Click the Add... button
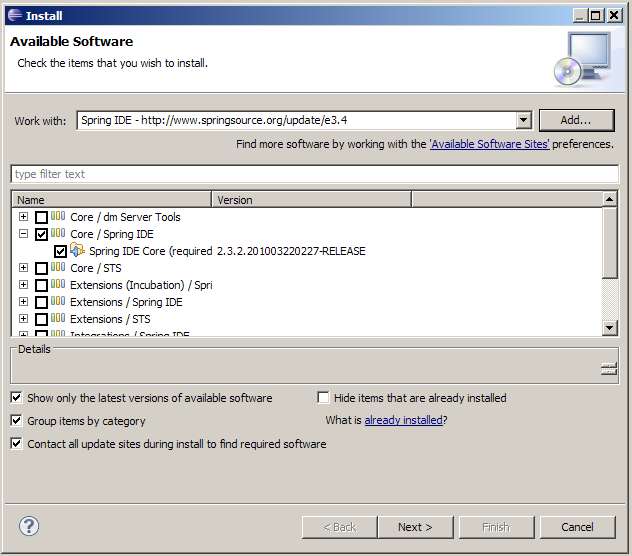Image resolution: width=632 pixels, height=556 pixels. point(576,120)
